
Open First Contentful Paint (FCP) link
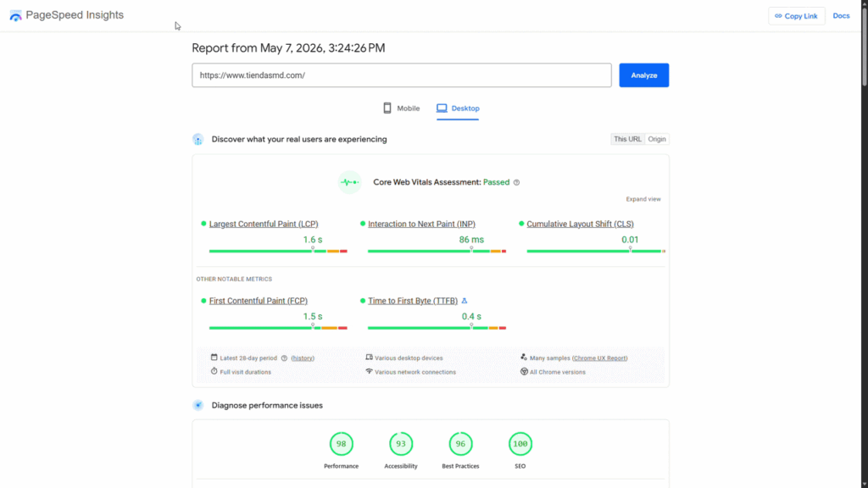[258, 301]
